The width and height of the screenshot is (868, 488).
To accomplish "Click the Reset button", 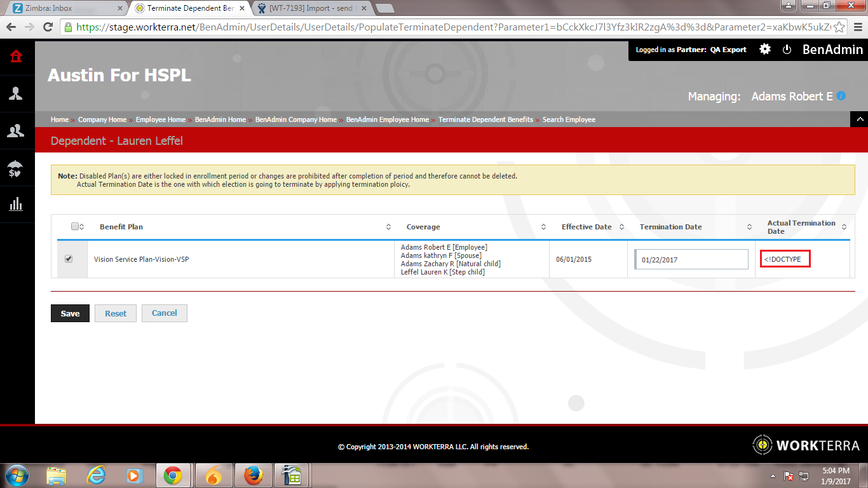I will tap(116, 313).
